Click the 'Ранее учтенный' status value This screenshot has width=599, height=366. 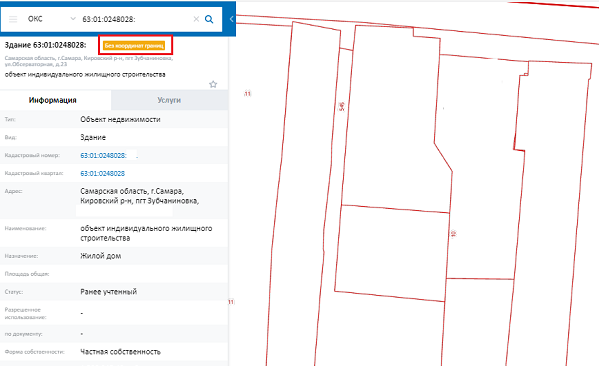pyautogui.click(x=108, y=292)
